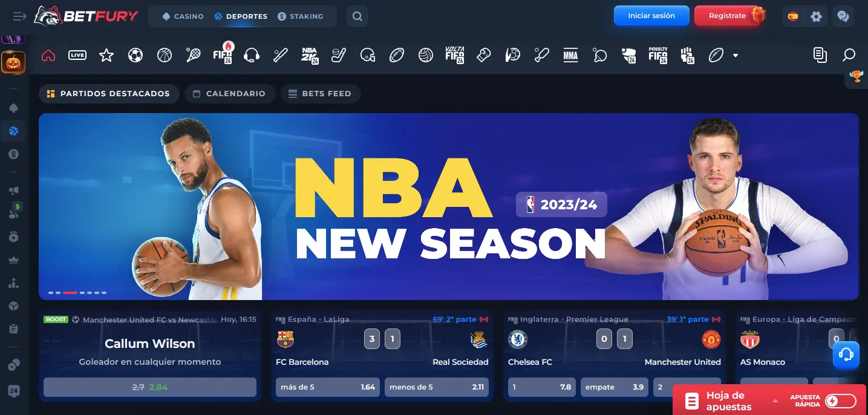Select Bets Feed tab
Image resolution: width=868 pixels, height=415 pixels.
click(321, 94)
